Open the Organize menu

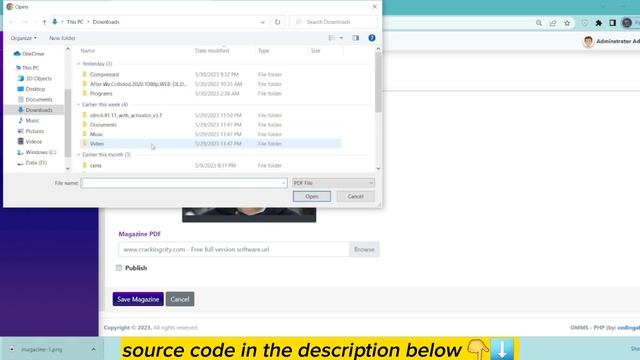click(24, 38)
